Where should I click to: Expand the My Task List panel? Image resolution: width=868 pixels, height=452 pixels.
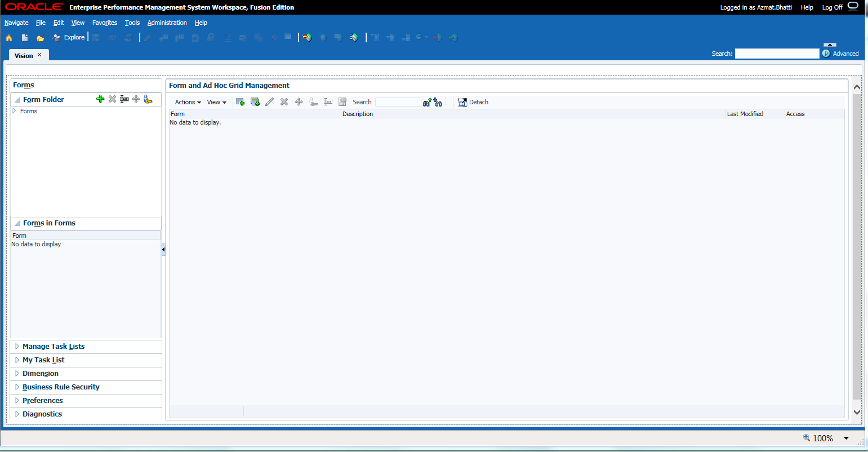coord(17,360)
